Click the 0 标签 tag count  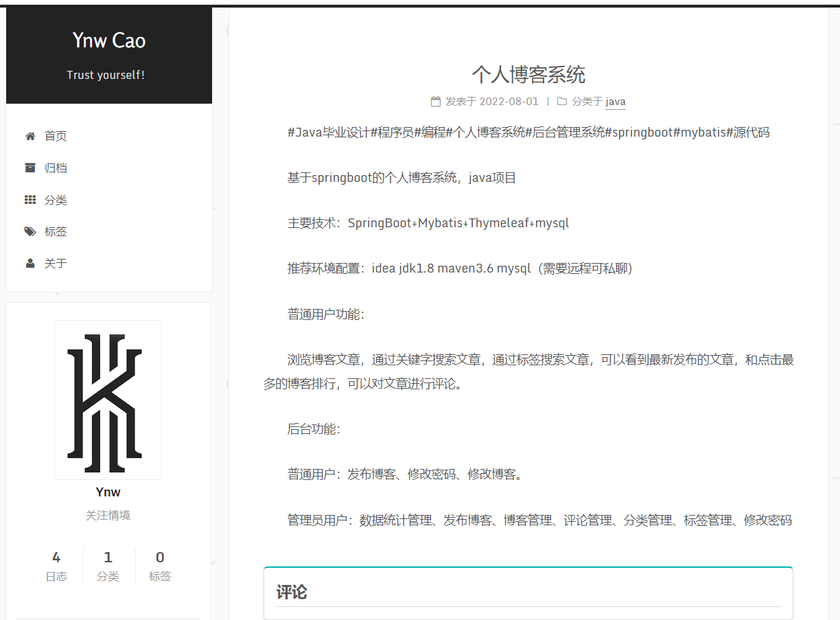160,566
